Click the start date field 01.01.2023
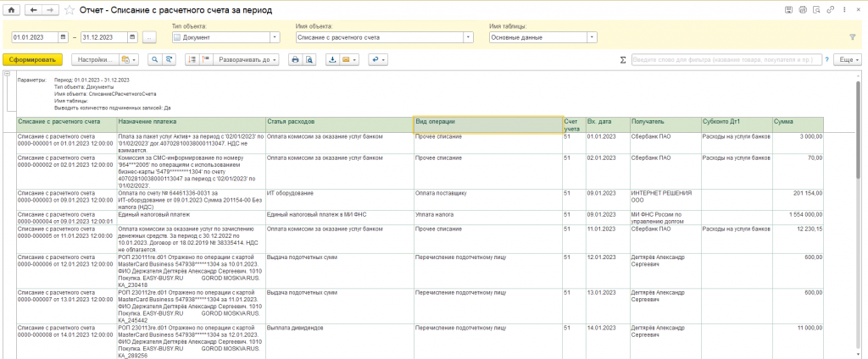 pyautogui.click(x=35, y=37)
